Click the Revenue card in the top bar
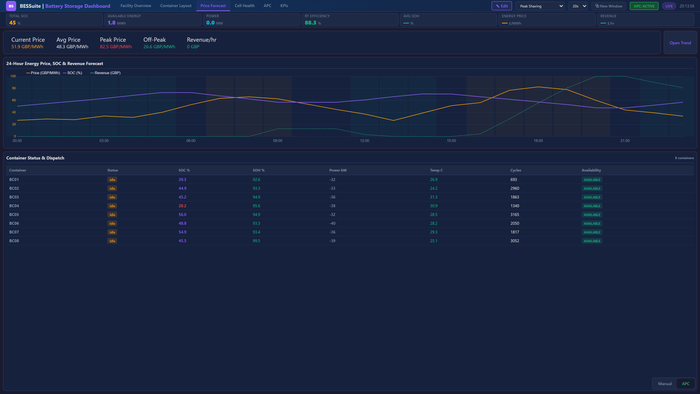Image resolution: width=700 pixels, height=394 pixels. tap(646, 20)
